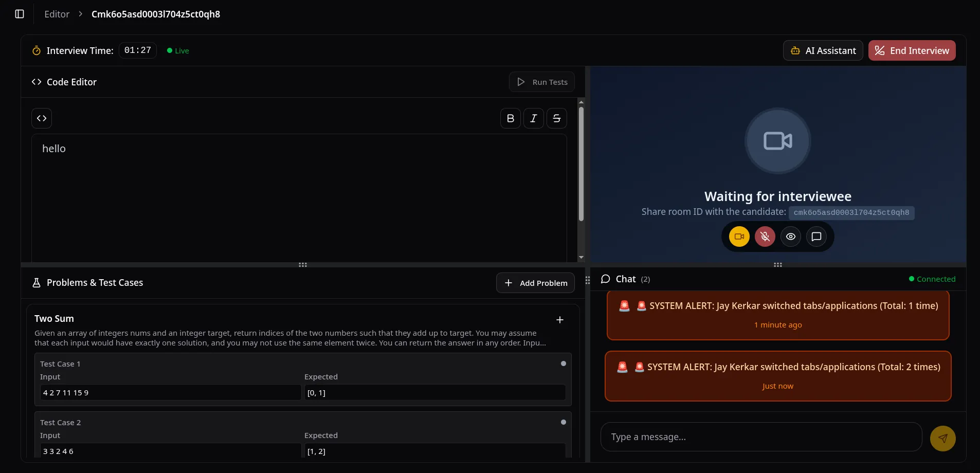Add a new problem
The image size is (980, 473).
[536, 283]
